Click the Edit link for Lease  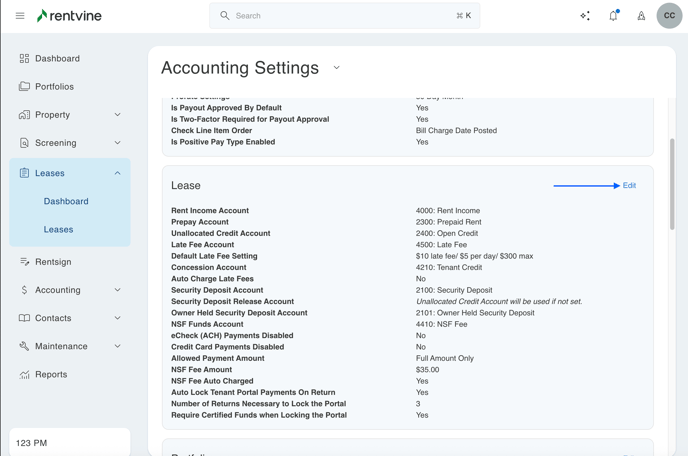click(629, 186)
